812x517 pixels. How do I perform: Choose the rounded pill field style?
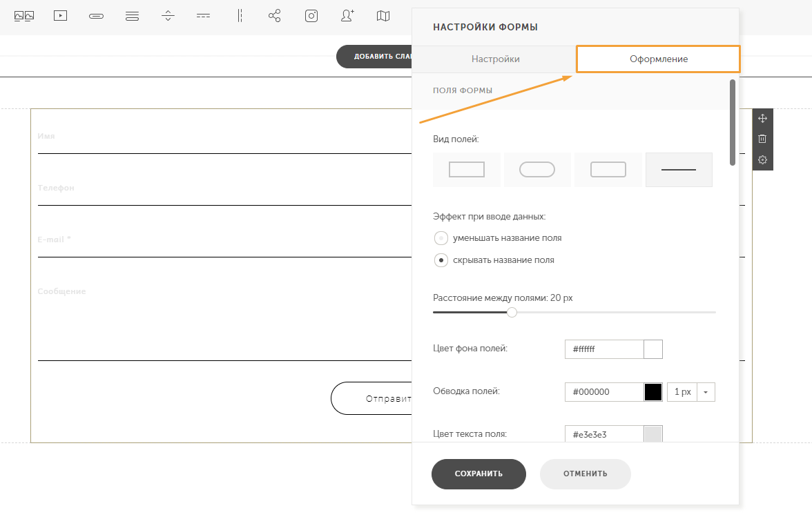pyautogui.click(x=537, y=170)
